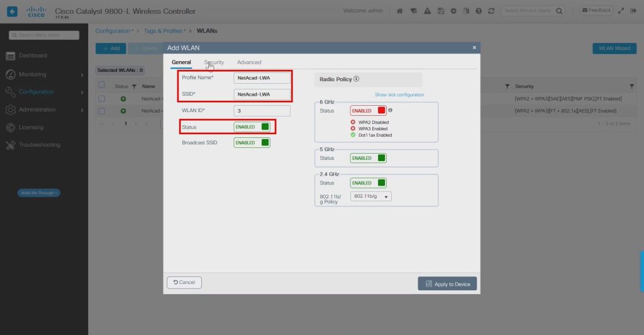644x335 pixels.
Task: Check the box for the SAE security WLAN row
Action: pos(101,99)
